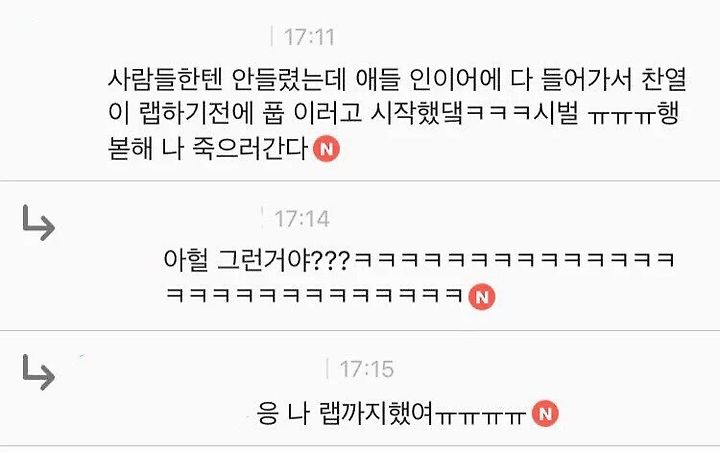Click the reply arrow beside the 17:15 comment
The height and width of the screenshot is (452, 720).
point(39,373)
